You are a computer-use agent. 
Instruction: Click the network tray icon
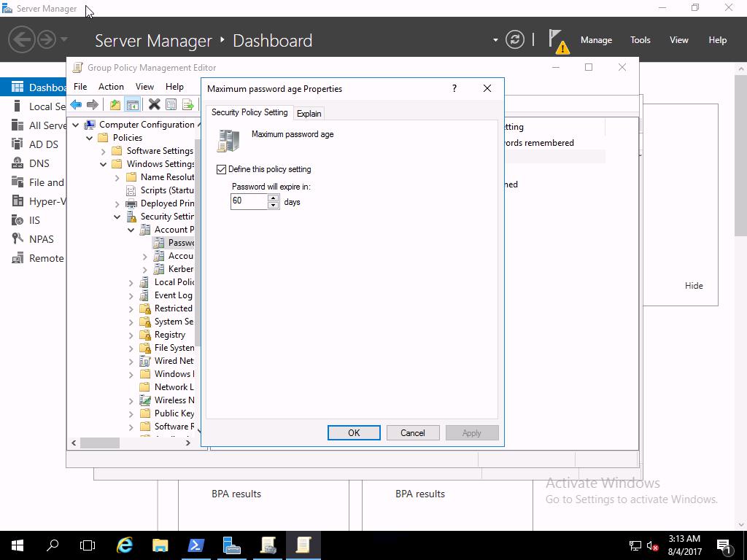[635, 546]
